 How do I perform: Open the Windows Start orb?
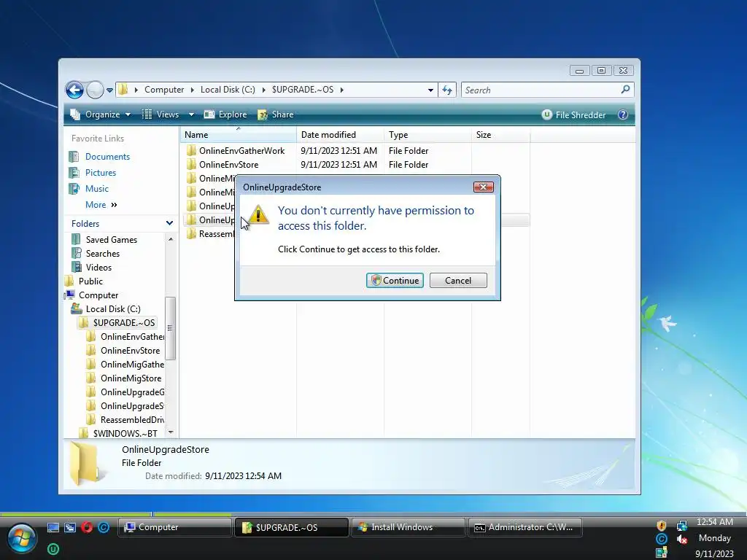click(21, 539)
